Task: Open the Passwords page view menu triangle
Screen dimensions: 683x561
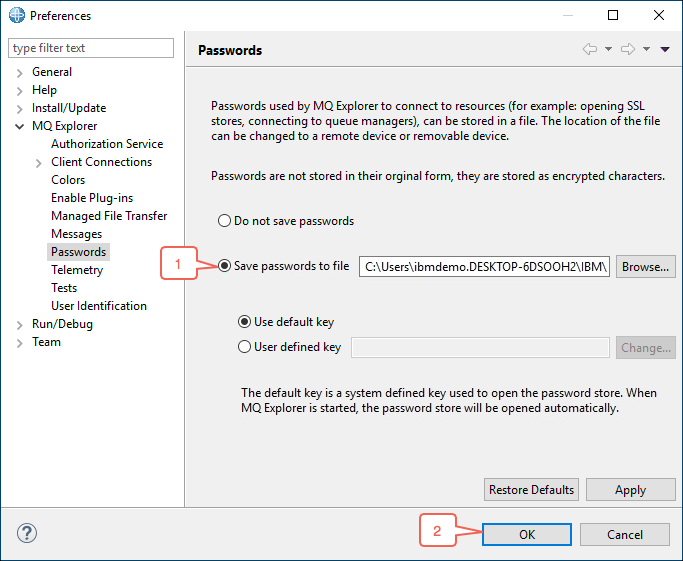Action: (665, 49)
